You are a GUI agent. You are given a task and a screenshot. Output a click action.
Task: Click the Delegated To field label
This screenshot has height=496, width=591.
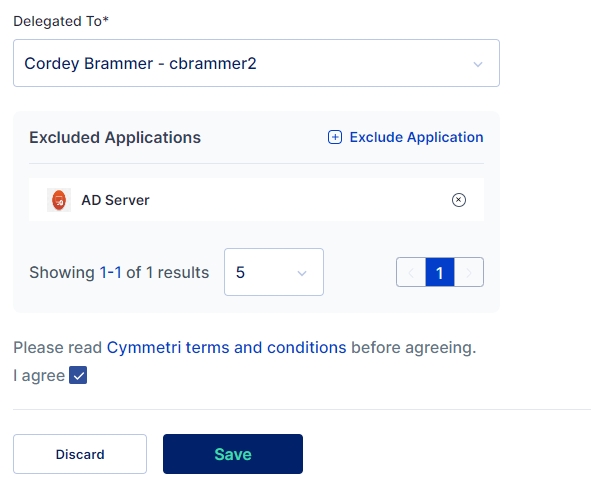coord(61,21)
